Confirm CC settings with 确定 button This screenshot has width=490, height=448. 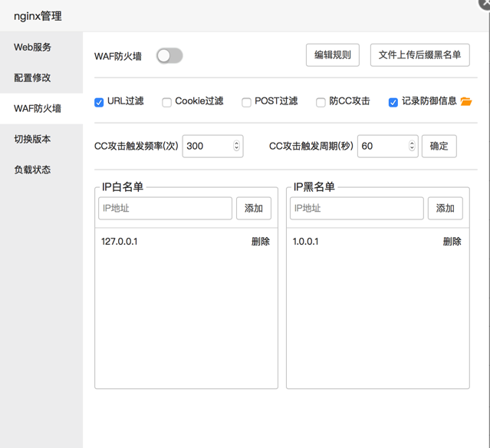[x=439, y=146]
